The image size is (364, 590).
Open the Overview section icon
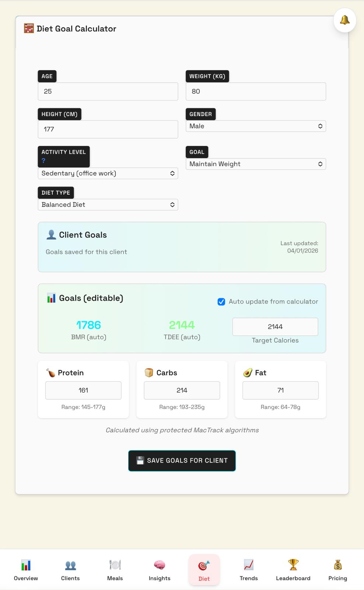pos(25,565)
